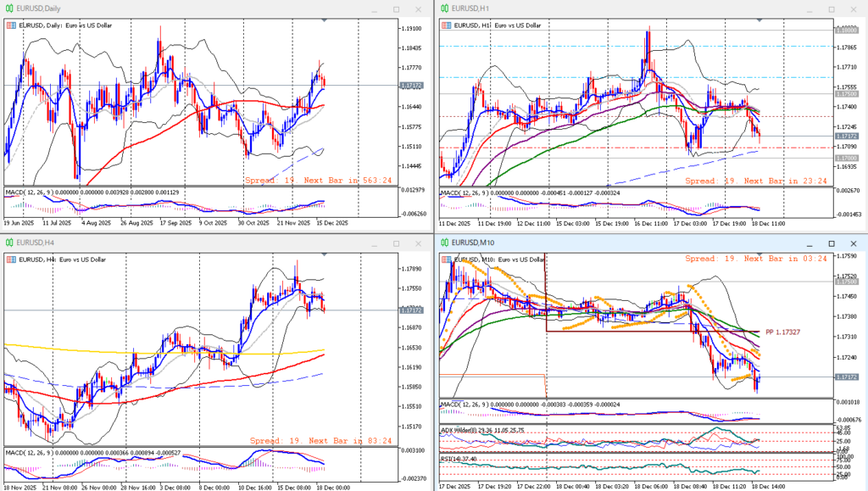Click the EURUSD,H1 window title bar icon
Viewport: 868px width, 491px height.
(x=443, y=8)
